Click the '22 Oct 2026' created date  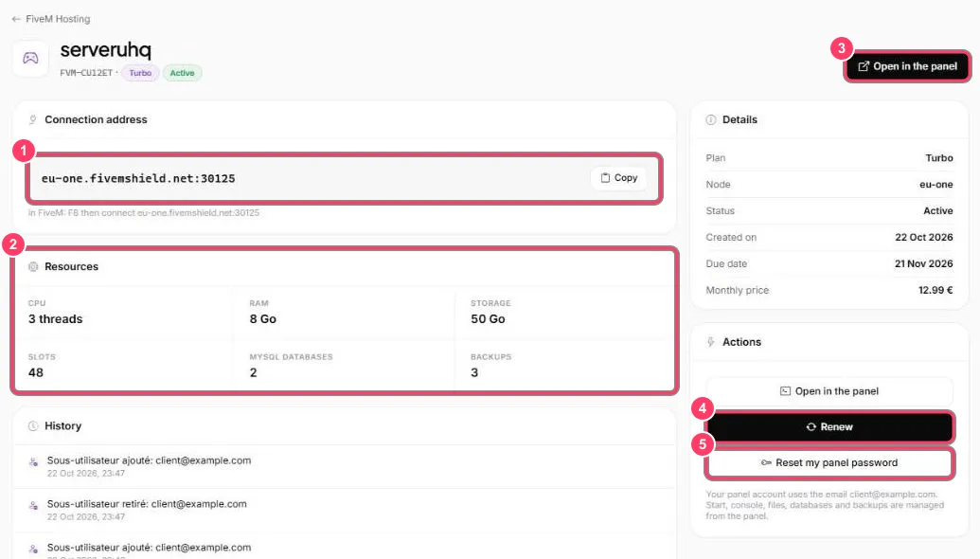(x=924, y=238)
